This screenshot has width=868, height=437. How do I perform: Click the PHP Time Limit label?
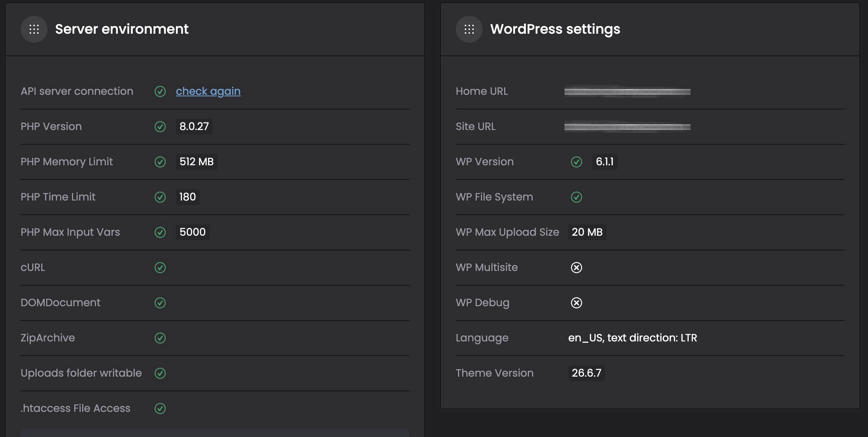point(58,197)
